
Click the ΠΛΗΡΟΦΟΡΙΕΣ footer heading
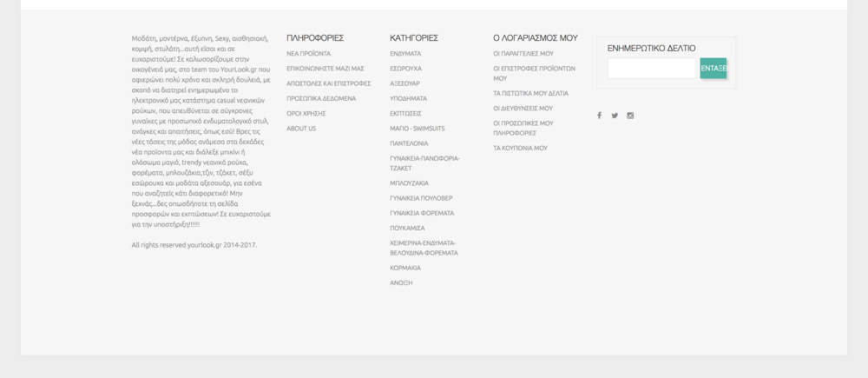(x=315, y=38)
